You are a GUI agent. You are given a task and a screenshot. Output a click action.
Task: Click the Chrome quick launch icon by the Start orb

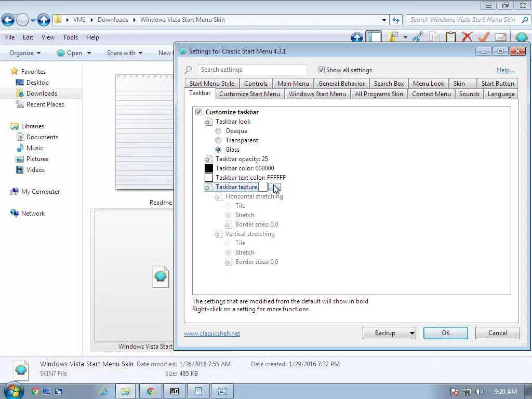(35, 391)
